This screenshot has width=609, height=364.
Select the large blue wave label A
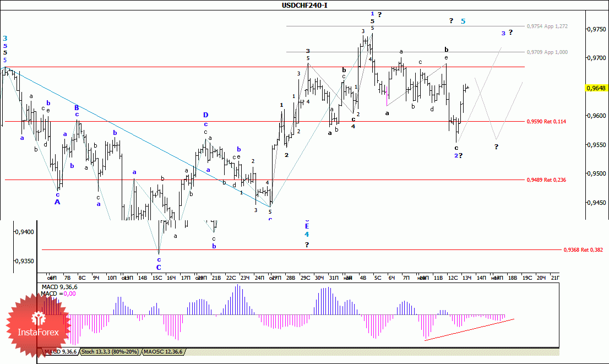click(x=57, y=202)
